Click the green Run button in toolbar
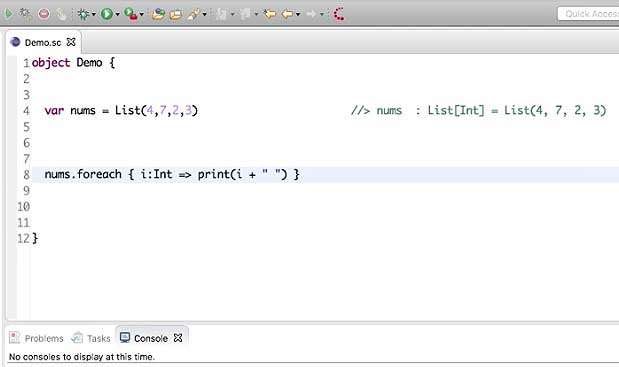619x367 pixels. pos(106,14)
